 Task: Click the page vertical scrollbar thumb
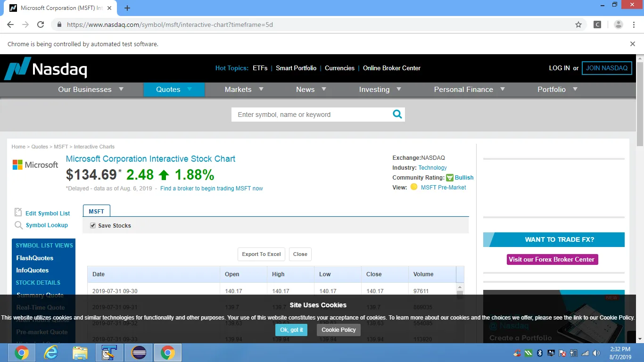640,104
